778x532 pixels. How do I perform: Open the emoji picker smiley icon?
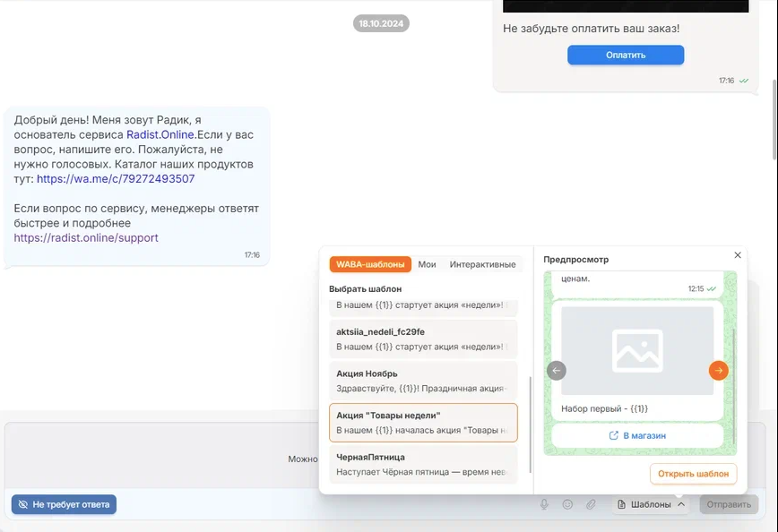[x=567, y=504]
